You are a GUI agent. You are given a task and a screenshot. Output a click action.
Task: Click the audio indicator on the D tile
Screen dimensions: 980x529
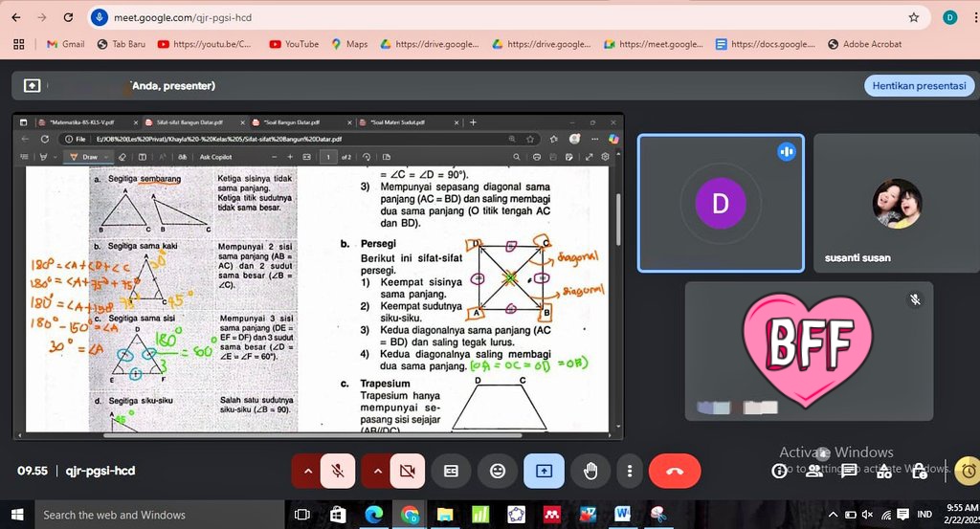click(x=787, y=152)
